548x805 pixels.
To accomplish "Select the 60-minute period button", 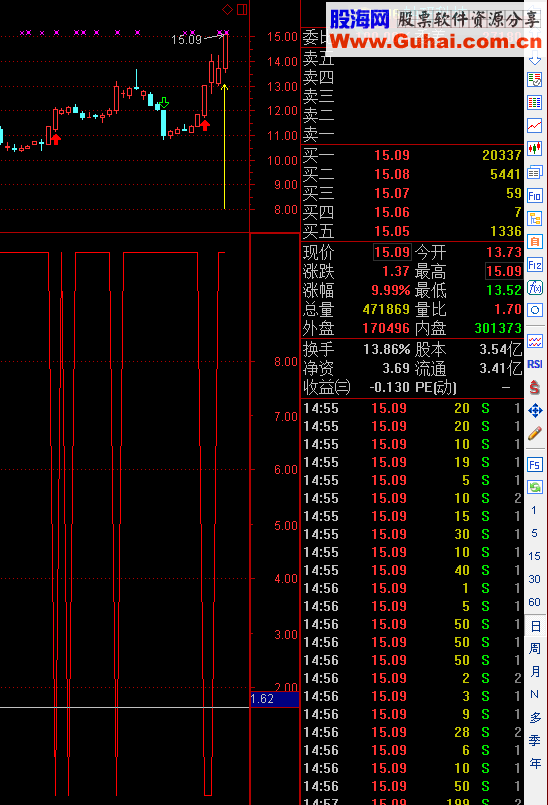I will pyautogui.click(x=535, y=602).
